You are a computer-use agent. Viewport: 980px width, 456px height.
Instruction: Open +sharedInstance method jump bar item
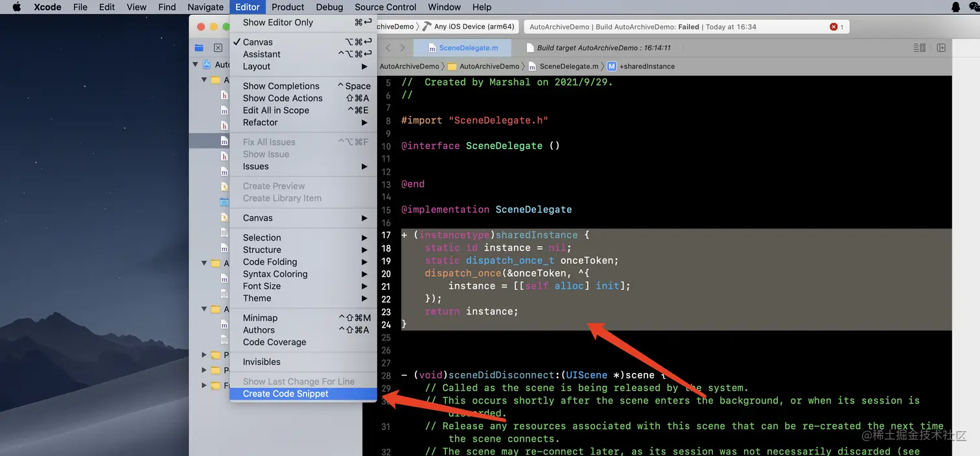(x=641, y=66)
